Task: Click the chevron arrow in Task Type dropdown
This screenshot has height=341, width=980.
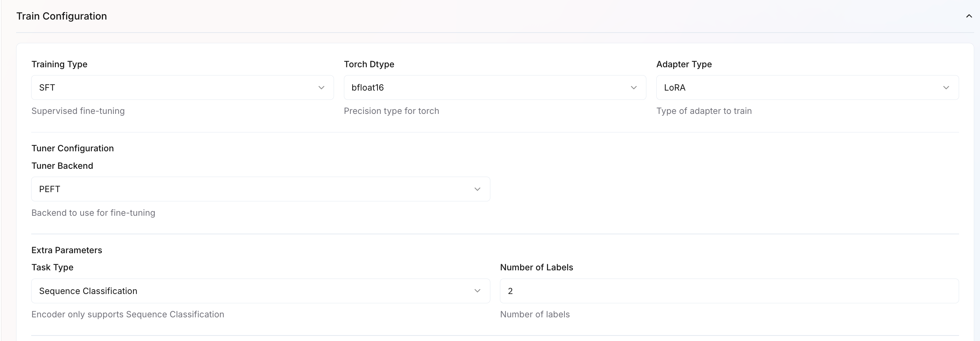Action: pos(477,291)
